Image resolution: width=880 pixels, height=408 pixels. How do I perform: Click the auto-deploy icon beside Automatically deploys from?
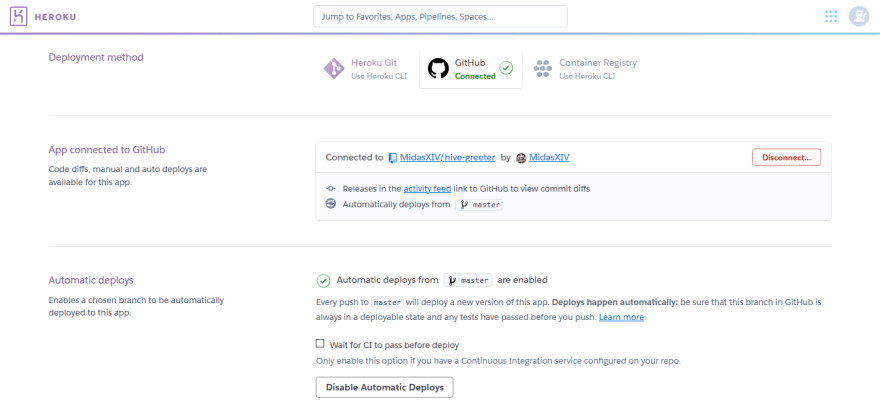click(331, 204)
